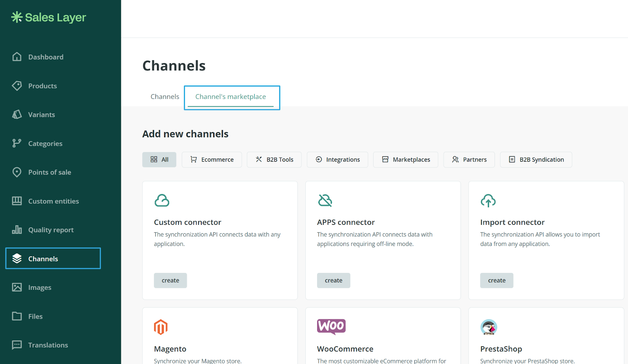Filter by B2B Syndication
The image size is (628, 364).
pos(536,160)
